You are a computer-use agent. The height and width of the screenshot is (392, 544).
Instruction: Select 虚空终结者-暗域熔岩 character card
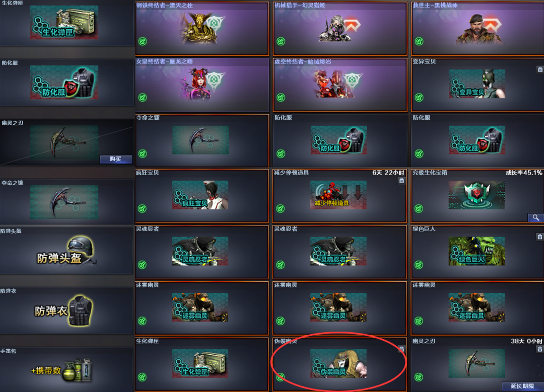339,85
